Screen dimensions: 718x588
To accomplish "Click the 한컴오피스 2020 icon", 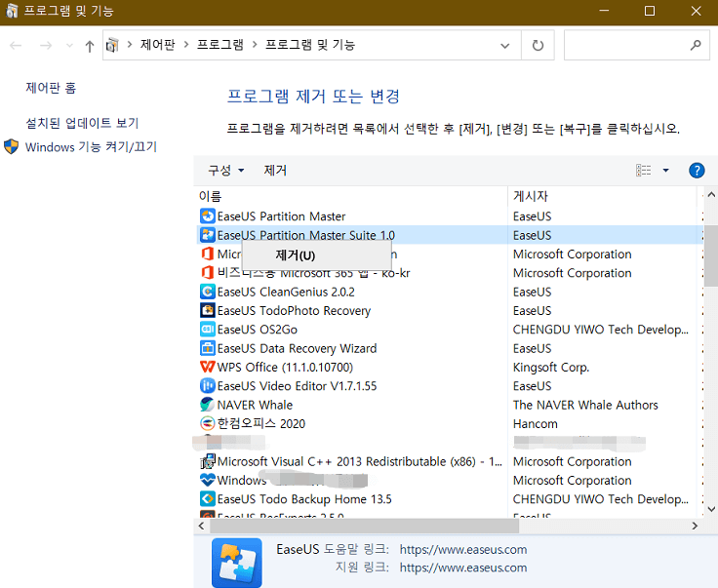I will point(208,423).
